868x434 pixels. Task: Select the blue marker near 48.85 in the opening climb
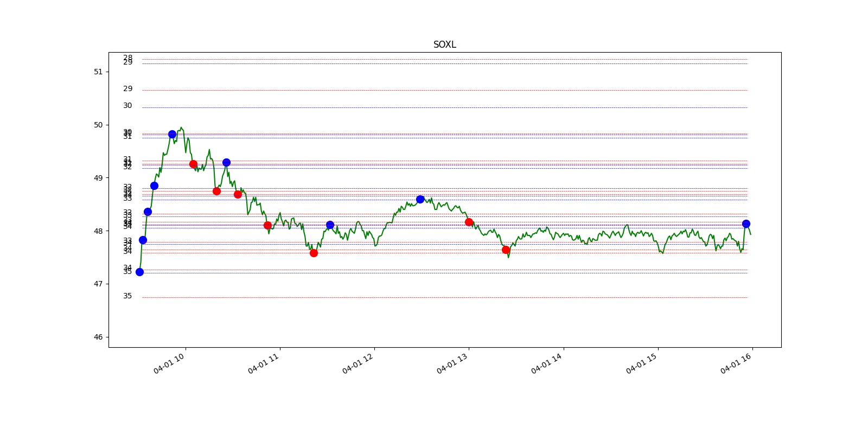tap(154, 186)
